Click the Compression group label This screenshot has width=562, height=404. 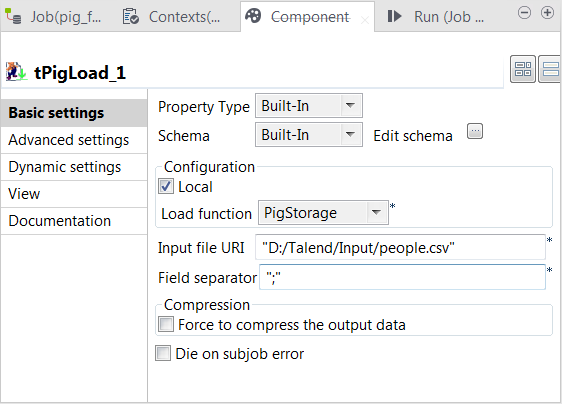pos(207,305)
